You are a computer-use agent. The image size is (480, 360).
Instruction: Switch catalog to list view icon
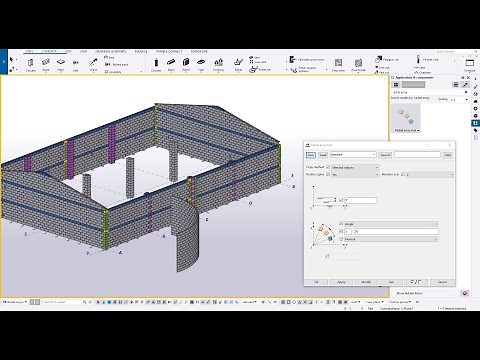coord(456,85)
